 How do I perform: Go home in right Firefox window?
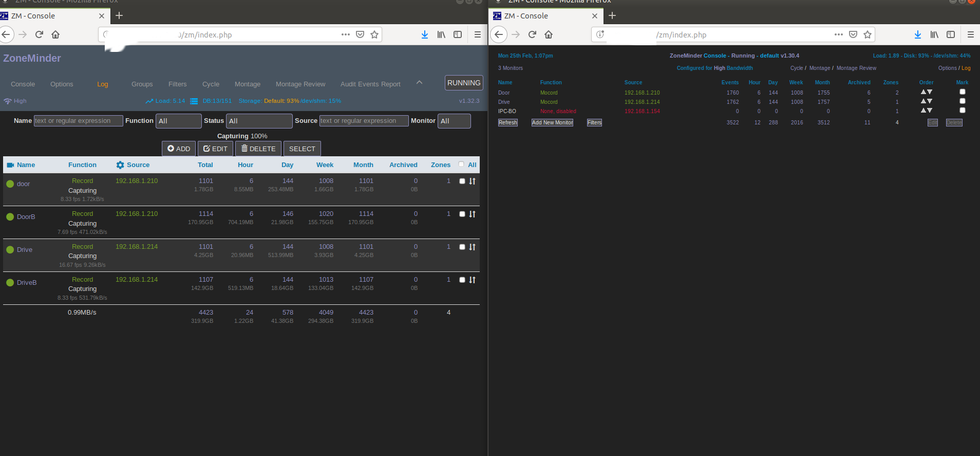[549, 34]
